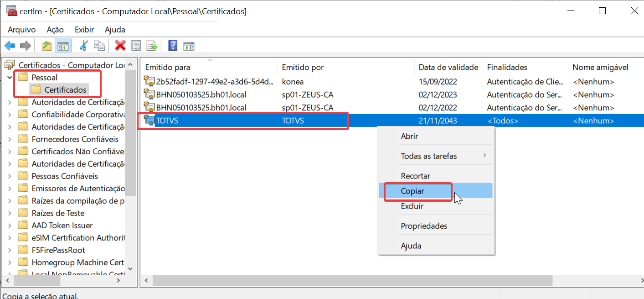Open the Exibir menu

click(x=84, y=30)
